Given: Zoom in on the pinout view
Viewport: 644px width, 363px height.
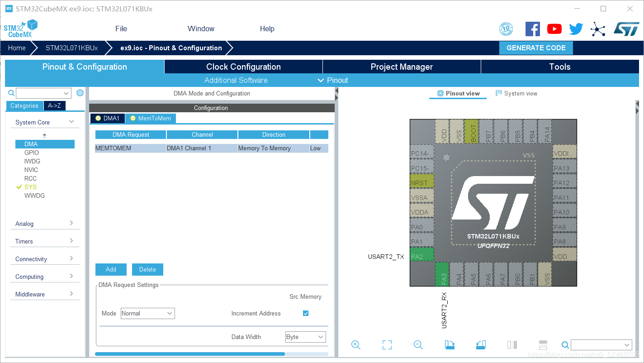Looking at the screenshot, I should pyautogui.click(x=356, y=345).
